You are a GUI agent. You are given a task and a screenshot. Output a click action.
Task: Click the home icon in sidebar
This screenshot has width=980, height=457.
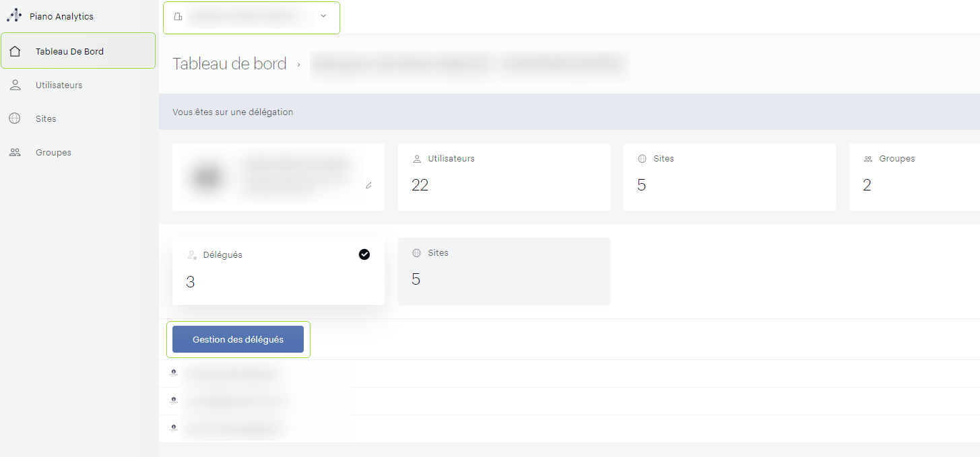pyautogui.click(x=15, y=51)
